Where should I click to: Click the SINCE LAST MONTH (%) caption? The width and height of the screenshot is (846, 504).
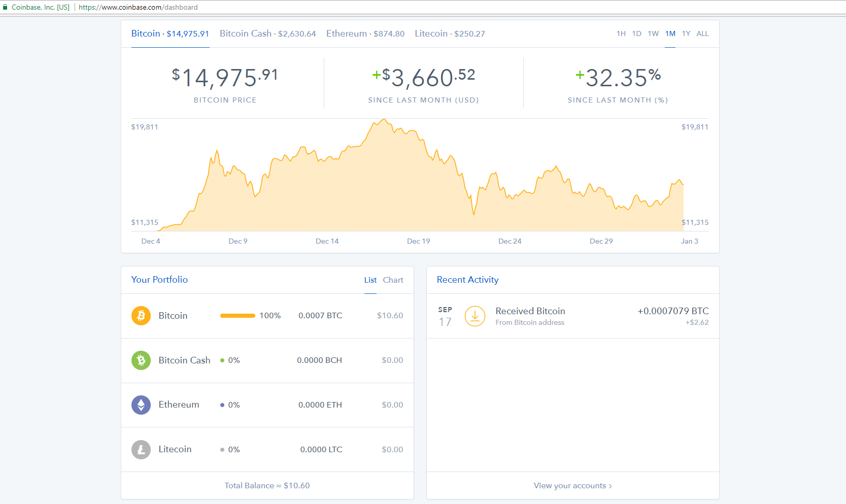tap(618, 100)
